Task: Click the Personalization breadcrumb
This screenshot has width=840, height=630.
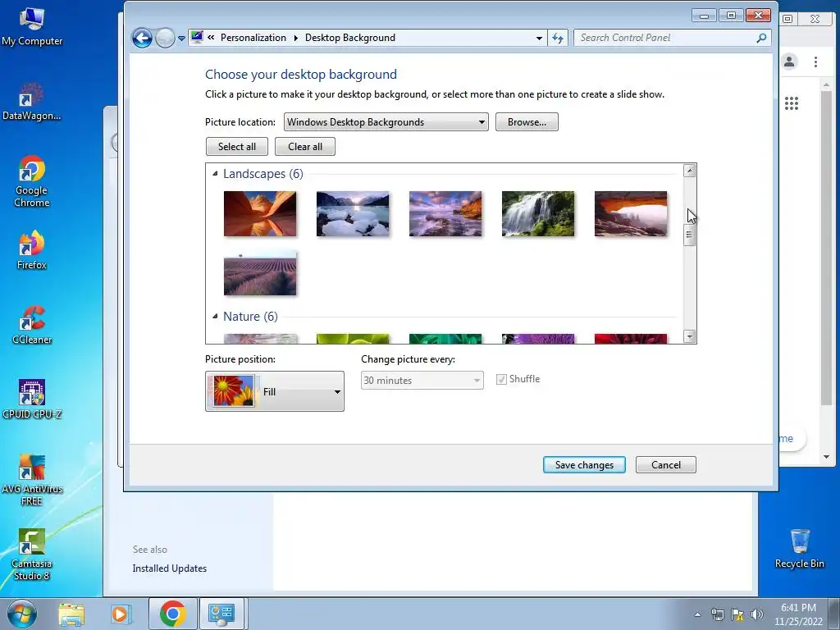Action: 253,38
